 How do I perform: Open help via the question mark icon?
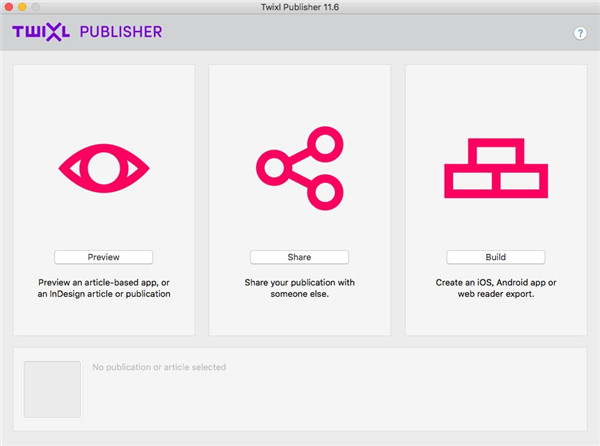(x=580, y=33)
